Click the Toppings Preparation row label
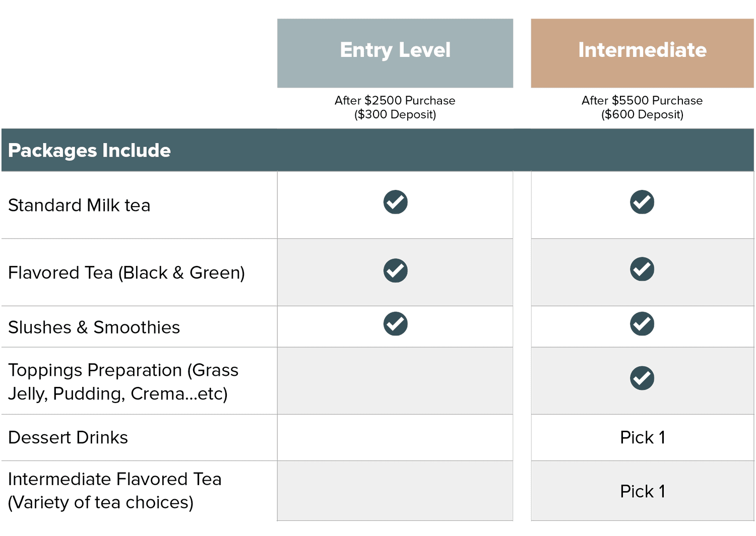This screenshot has height=536, width=756. click(x=123, y=381)
